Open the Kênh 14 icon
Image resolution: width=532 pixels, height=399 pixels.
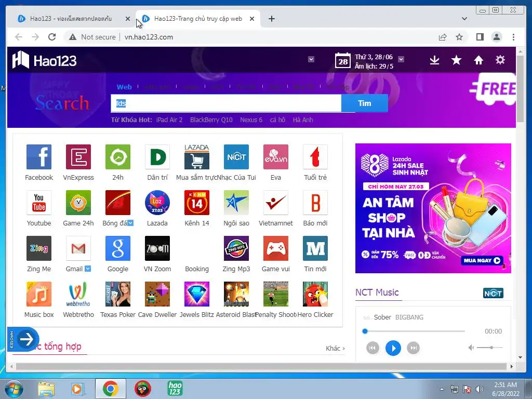(197, 203)
